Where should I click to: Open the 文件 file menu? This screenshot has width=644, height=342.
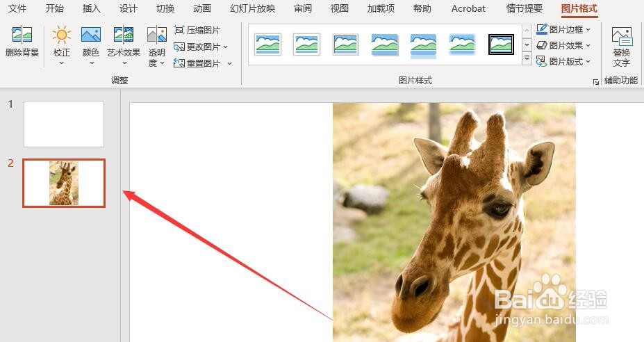point(17,8)
